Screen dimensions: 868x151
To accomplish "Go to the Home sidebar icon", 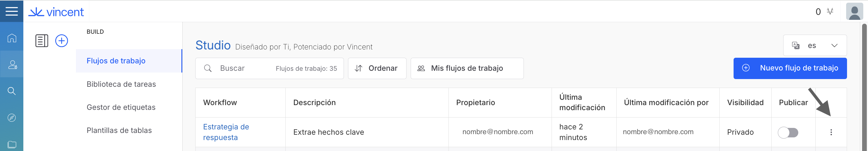I will pyautogui.click(x=12, y=38).
